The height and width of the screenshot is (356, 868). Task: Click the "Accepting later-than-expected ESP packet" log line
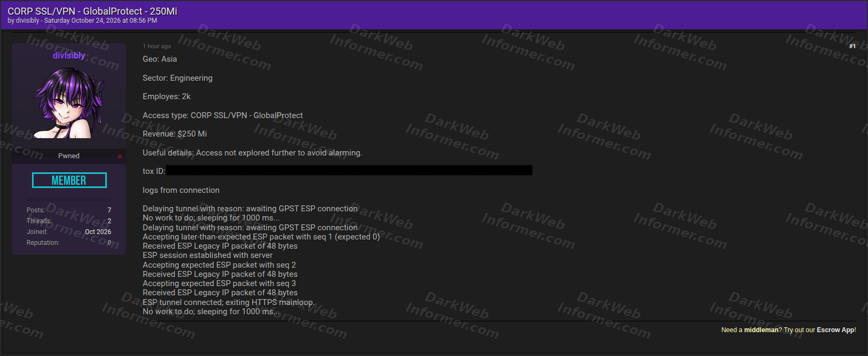coord(261,237)
